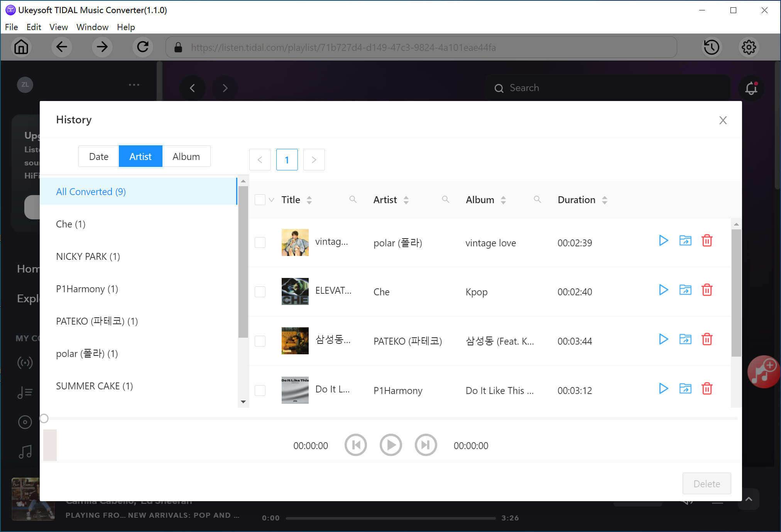781x532 pixels.
Task: Skip to previous track in player
Action: pyautogui.click(x=355, y=445)
